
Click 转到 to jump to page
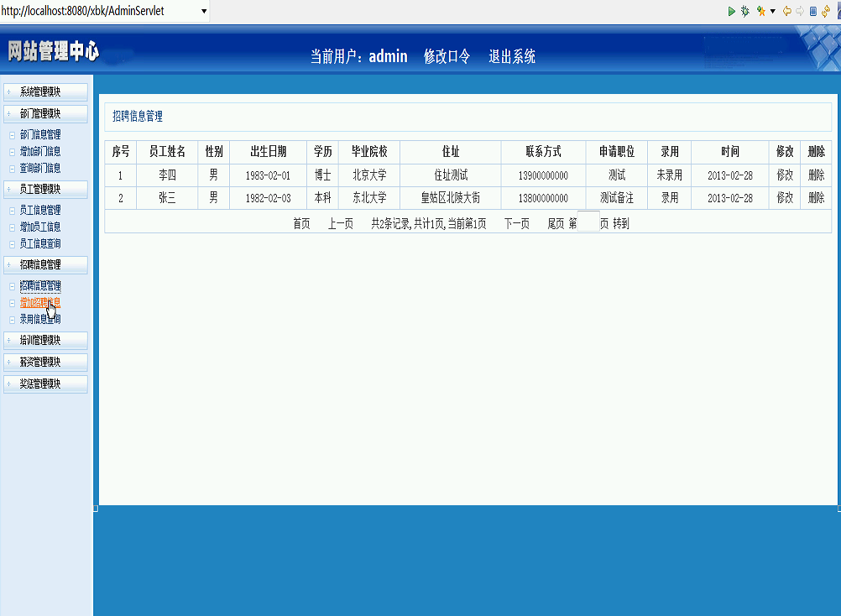(621, 223)
